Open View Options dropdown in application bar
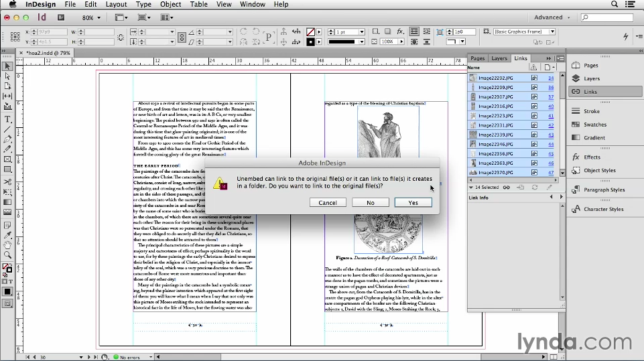The width and height of the screenshot is (644, 361). tap(121, 17)
